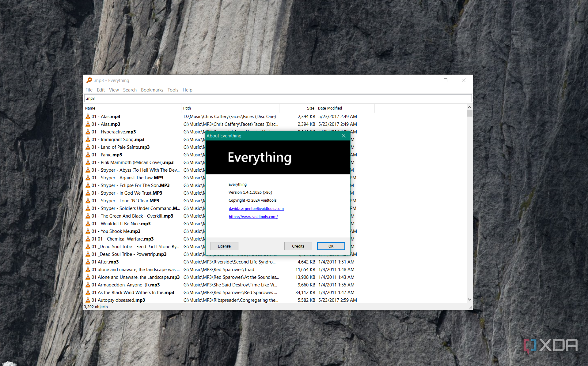588x366 pixels.
Task: Click the .mp3 search input field
Action: coord(278,99)
